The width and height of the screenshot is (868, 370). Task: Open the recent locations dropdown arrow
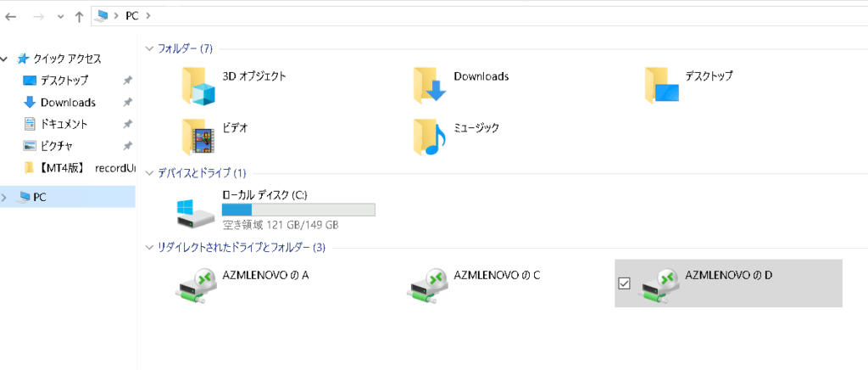click(59, 16)
